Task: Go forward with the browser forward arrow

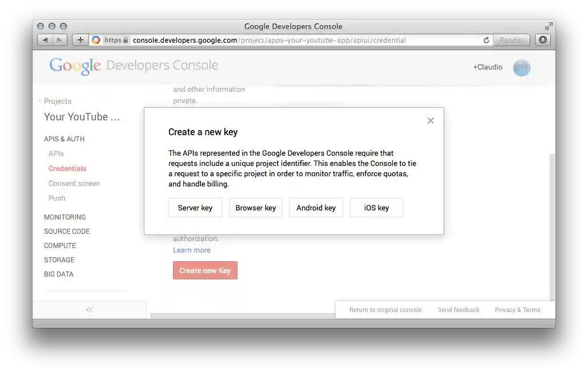Action: (x=59, y=40)
